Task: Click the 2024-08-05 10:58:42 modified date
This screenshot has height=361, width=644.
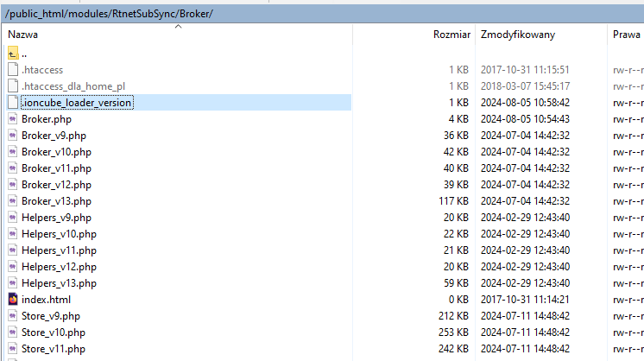Action: (525, 103)
